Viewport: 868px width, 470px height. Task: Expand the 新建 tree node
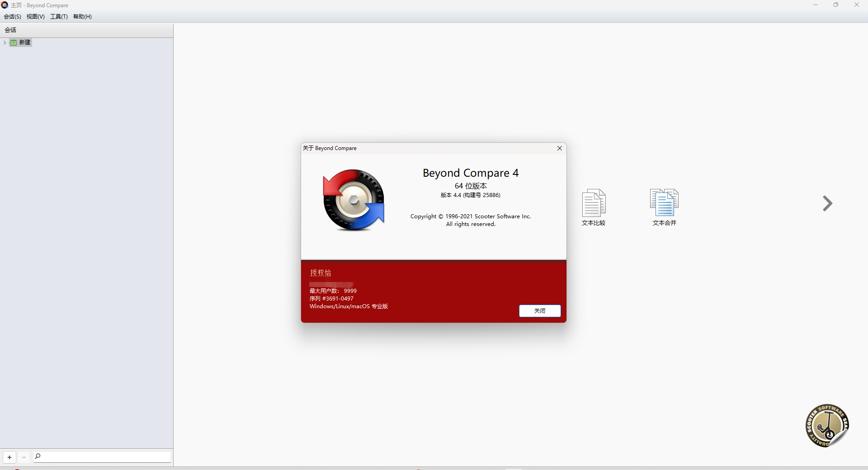5,42
